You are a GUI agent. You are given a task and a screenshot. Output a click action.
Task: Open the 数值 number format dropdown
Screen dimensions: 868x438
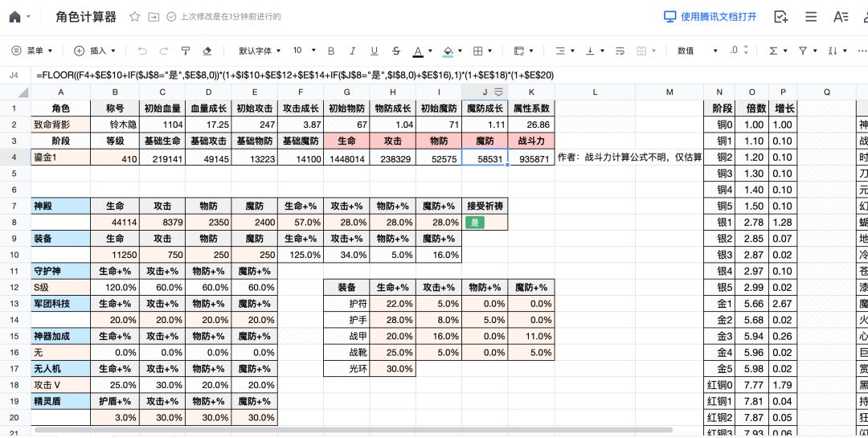698,51
